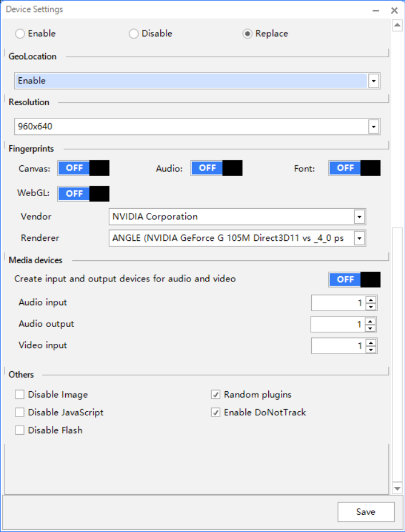Check the Disable Image checkbox
Viewport: 405px width, 532px height.
coord(20,395)
